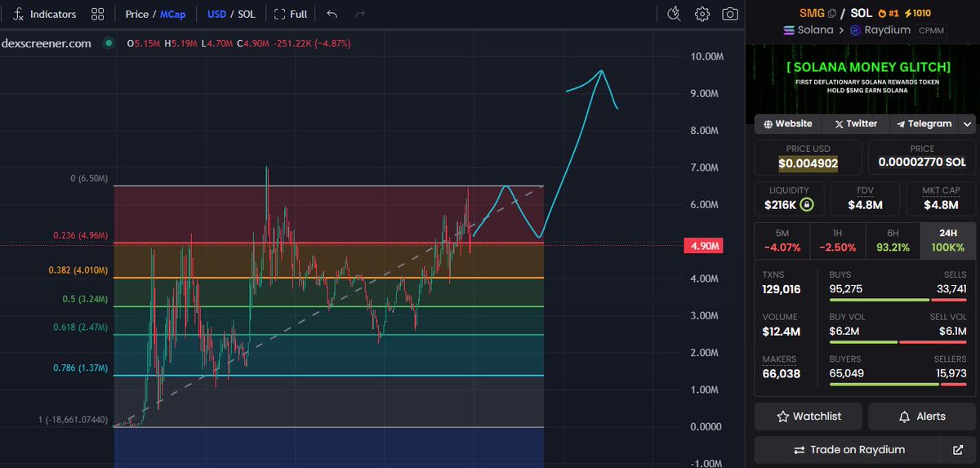Screen dimensions: 980x468
Task: Open the Raydium DEX link
Action: (x=880, y=30)
